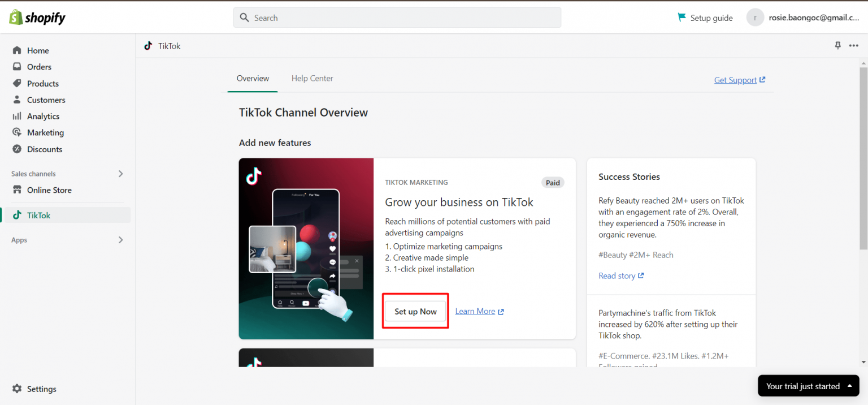The height and width of the screenshot is (405, 868).
Task: Open the Get Support link
Action: point(736,80)
